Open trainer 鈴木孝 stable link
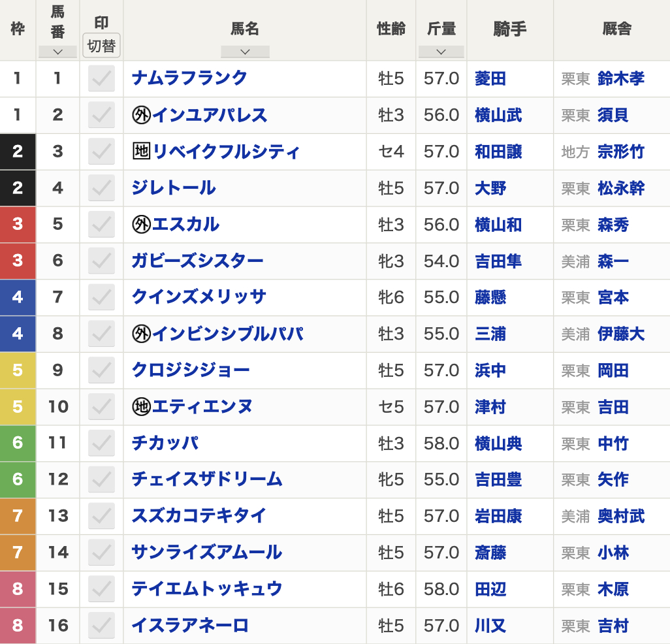This screenshot has height=644, width=670. [x=621, y=78]
